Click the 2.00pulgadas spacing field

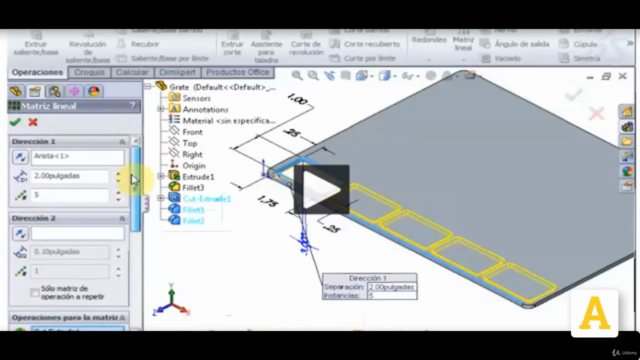tap(70, 176)
